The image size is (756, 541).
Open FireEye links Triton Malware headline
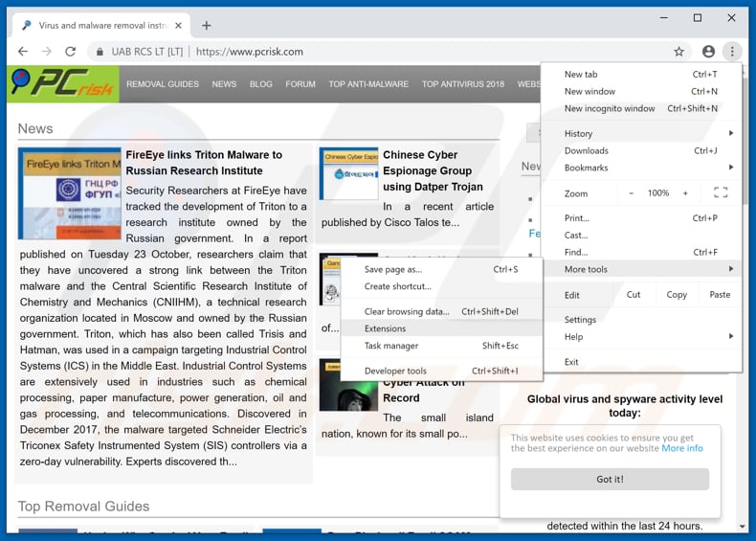pos(204,163)
